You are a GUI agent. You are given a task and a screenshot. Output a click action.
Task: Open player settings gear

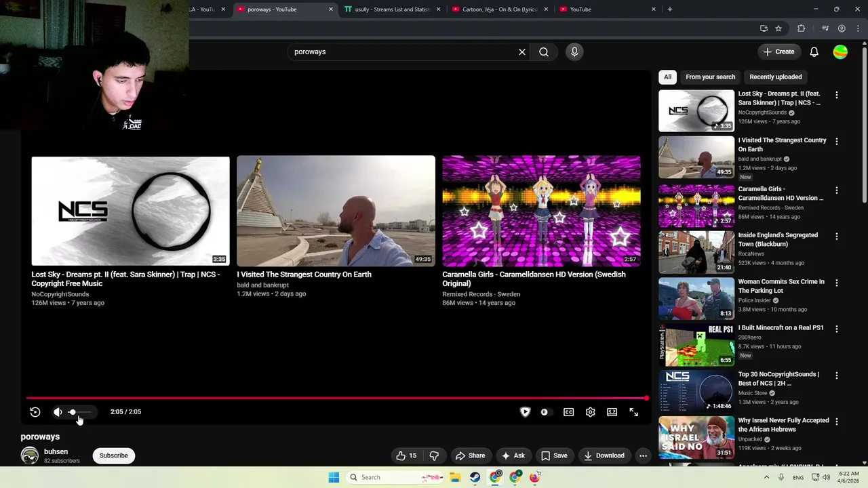click(x=590, y=412)
